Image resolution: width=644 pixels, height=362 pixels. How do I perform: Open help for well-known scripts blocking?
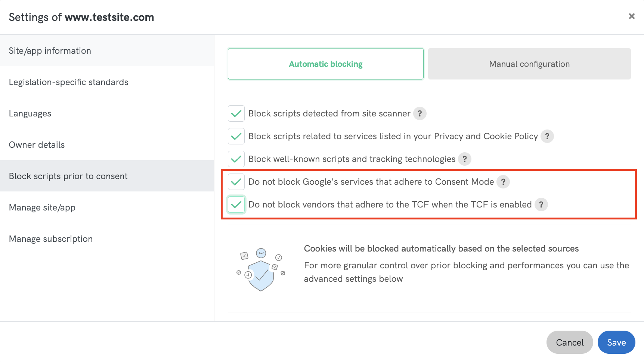click(464, 159)
